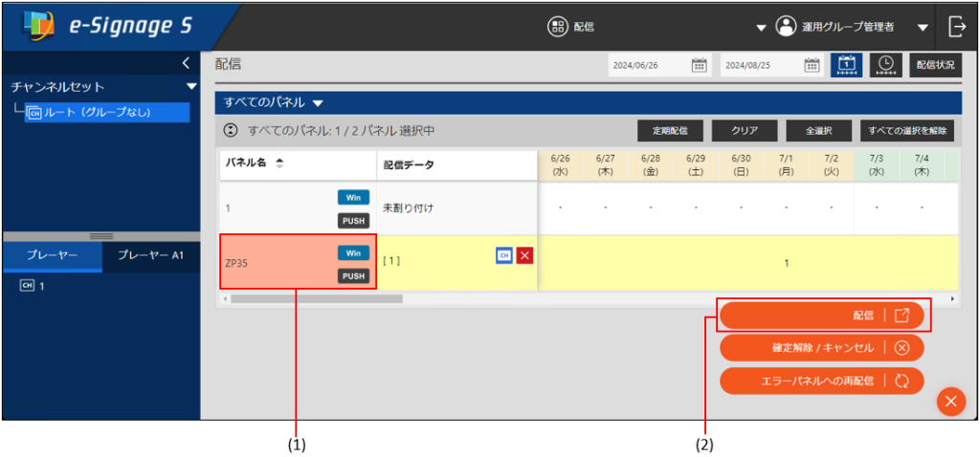Viewport: 980px width, 457px height.
Task: Open calendar picker for end date 2024/08/25
Action: (x=812, y=64)
